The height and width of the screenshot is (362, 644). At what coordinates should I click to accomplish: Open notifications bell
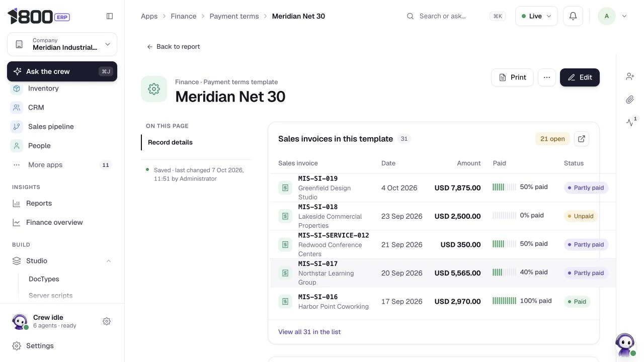click(x=573, y=16)
